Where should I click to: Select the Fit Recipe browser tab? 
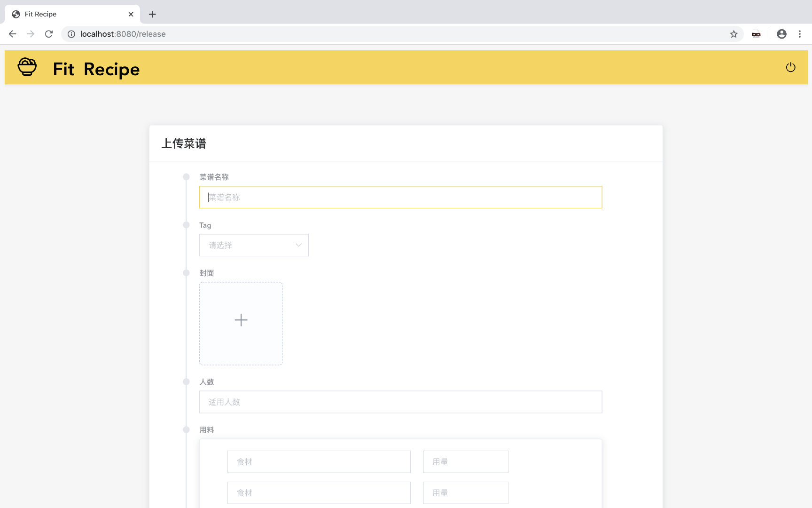point(72,14)
